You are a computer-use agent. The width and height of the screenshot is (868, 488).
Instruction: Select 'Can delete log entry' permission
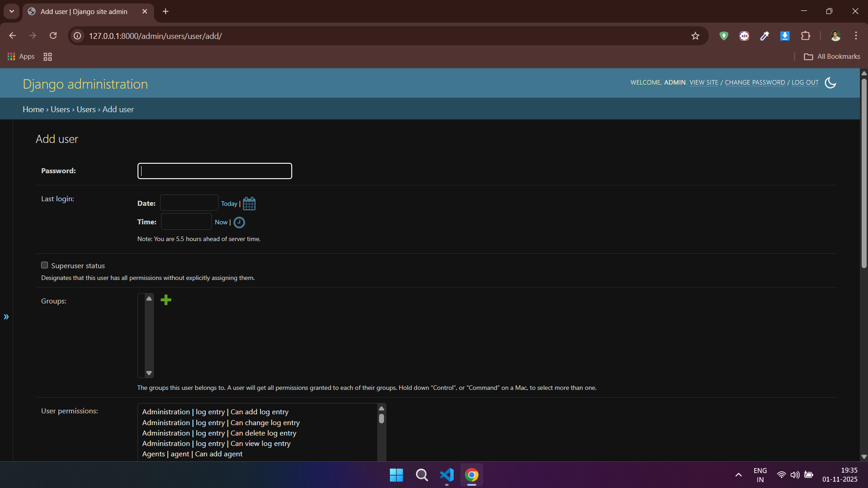[219, 433]
